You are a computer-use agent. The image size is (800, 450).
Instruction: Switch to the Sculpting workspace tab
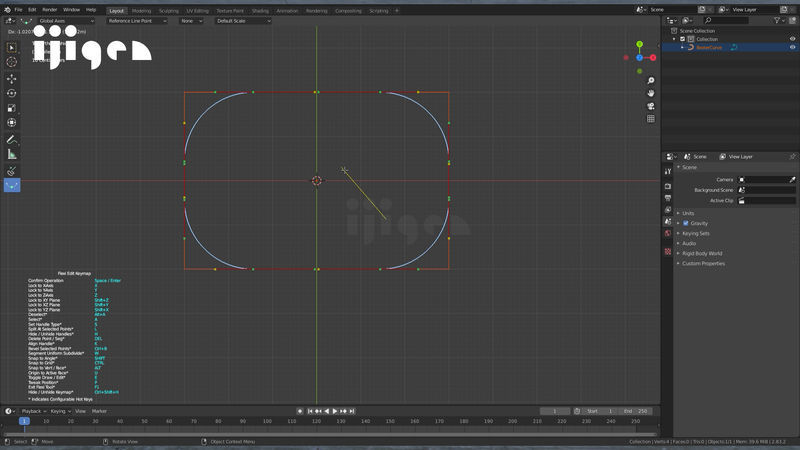168,11
